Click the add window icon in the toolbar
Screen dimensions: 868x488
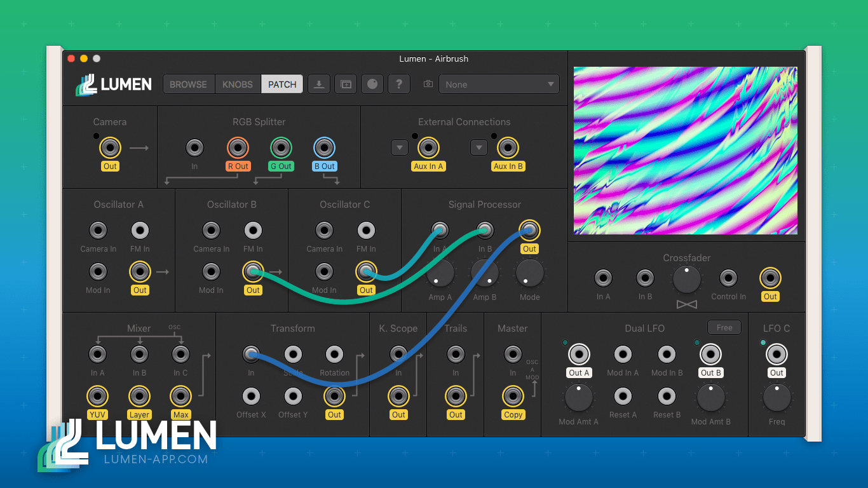click(x=346, y=83)
